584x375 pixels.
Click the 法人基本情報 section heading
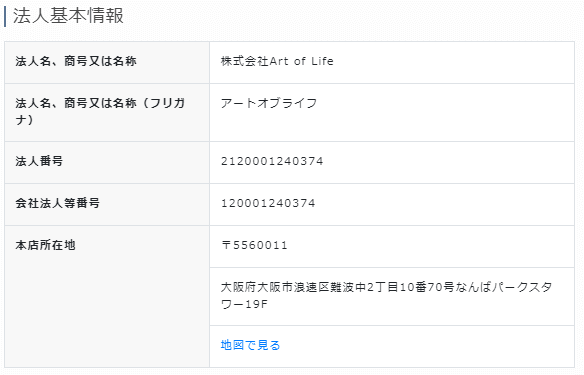(x=69, y=16)
